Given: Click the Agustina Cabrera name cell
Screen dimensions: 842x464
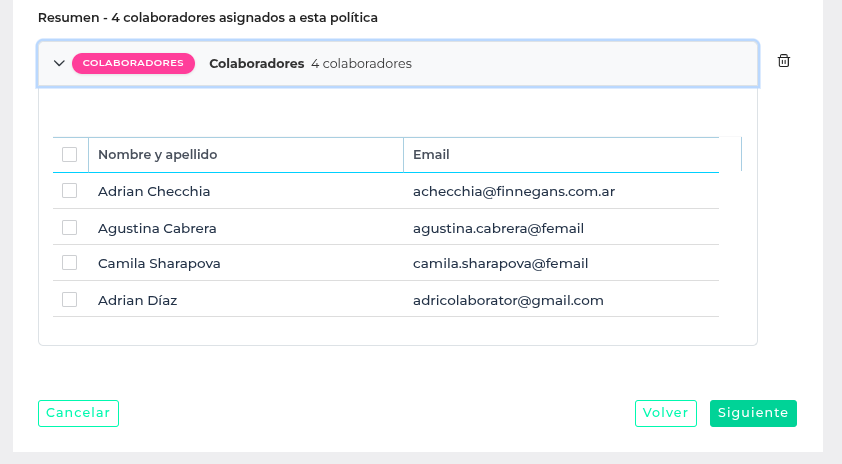Looking at the screenshot, I should click(157, 228).
